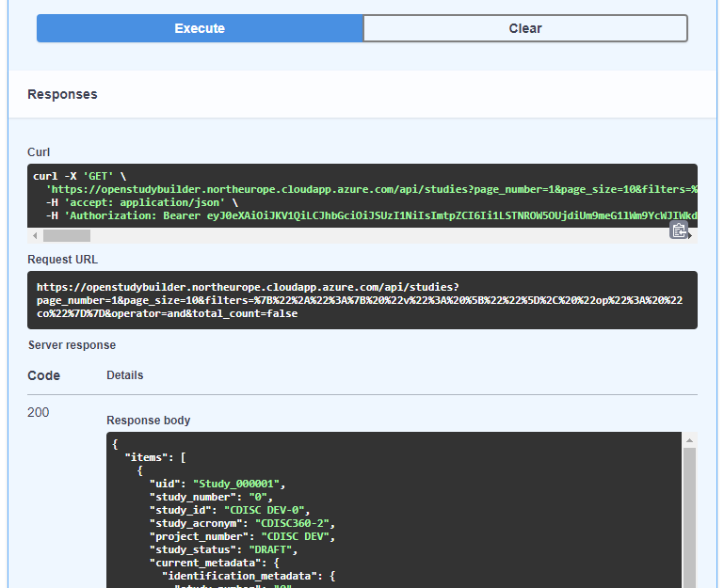
Task: Click the Details column header
Action: 125,375
